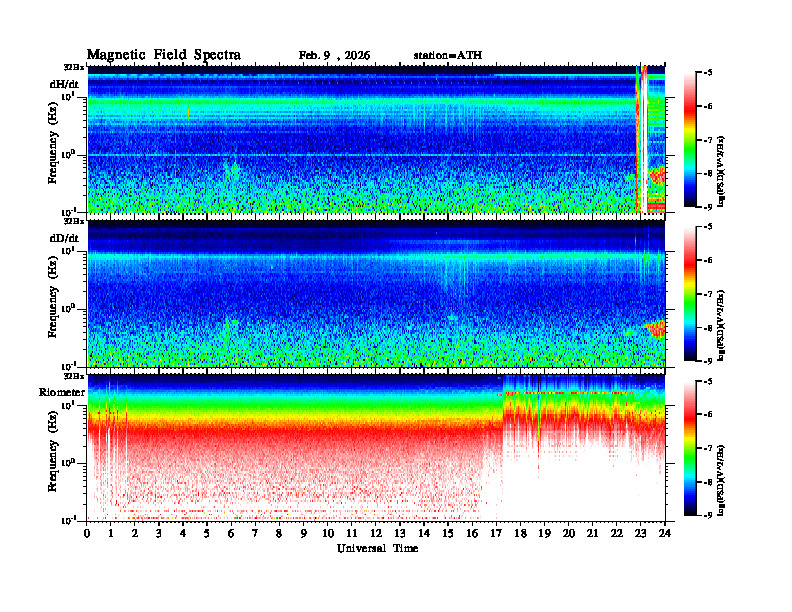Click hour tick label "2" on time axis
Screen dimensions: 792x612
click(x=135, y=534)
